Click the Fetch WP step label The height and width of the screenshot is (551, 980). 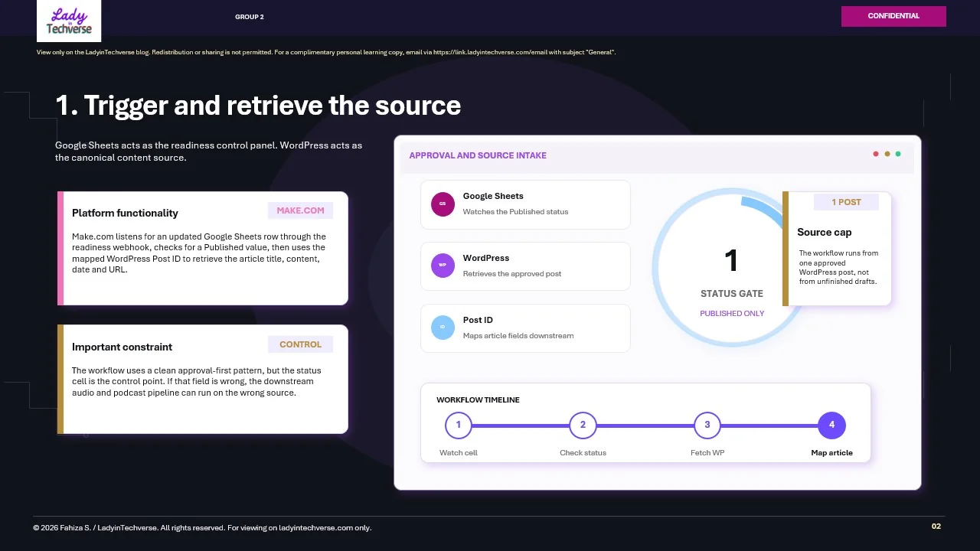pos(707,453)
